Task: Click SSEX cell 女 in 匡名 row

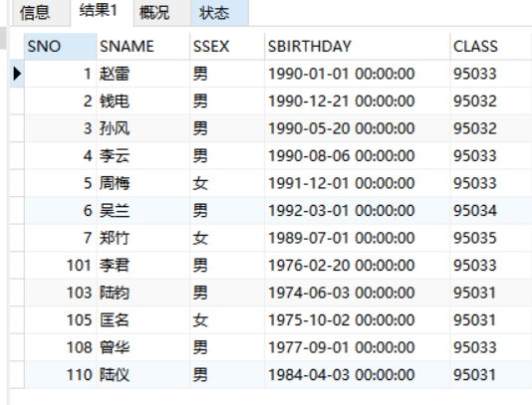Action: (x=227, y=320)
